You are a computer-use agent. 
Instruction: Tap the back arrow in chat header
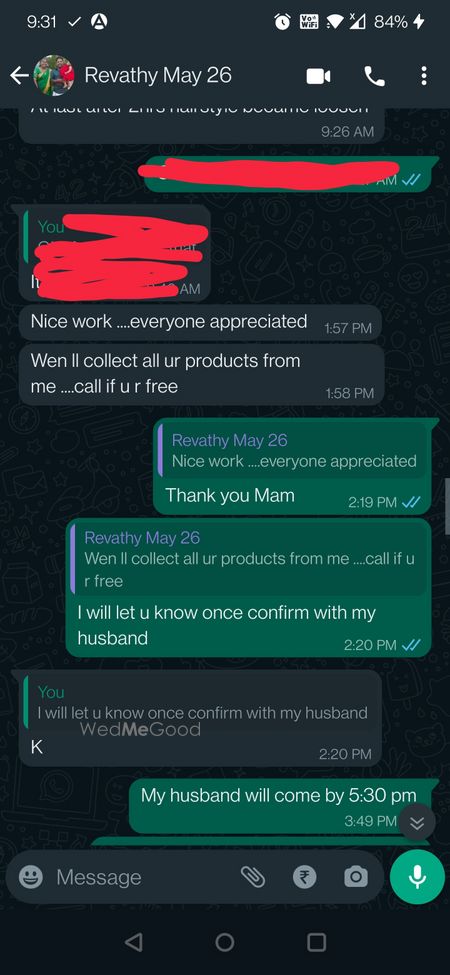point(19,76)
